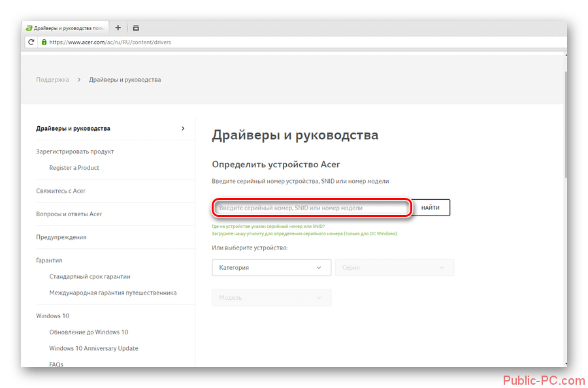Open the Поддержка breadcrumb link
This screenshot has width=588, height=388.
[x=52, y=80]
